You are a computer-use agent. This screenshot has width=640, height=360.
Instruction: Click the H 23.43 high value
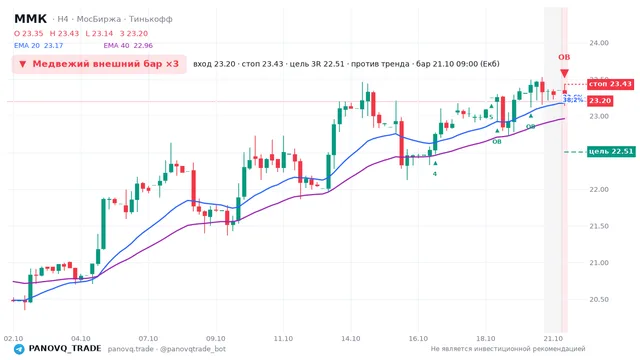(64, 33)
